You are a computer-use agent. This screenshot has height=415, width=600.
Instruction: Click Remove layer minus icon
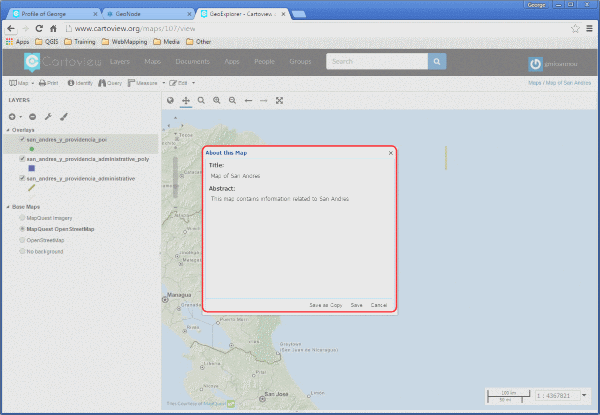coord(33,117)
